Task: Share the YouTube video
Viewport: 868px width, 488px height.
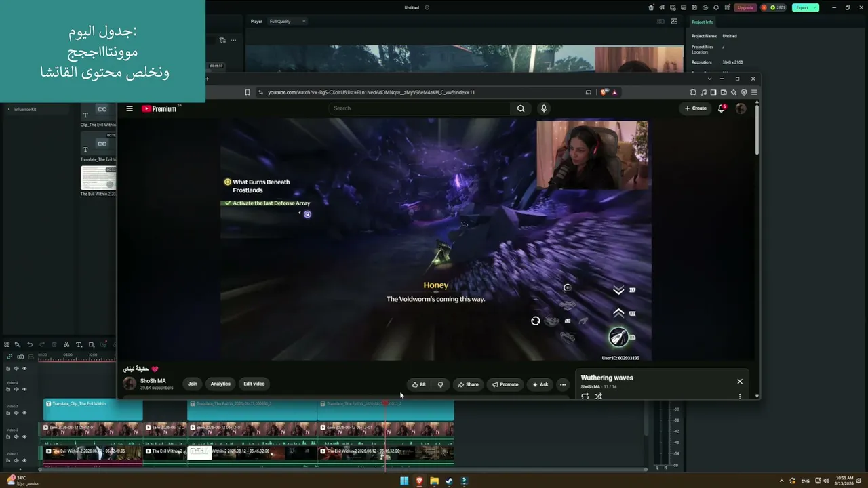Action: (x=468, y=384)
